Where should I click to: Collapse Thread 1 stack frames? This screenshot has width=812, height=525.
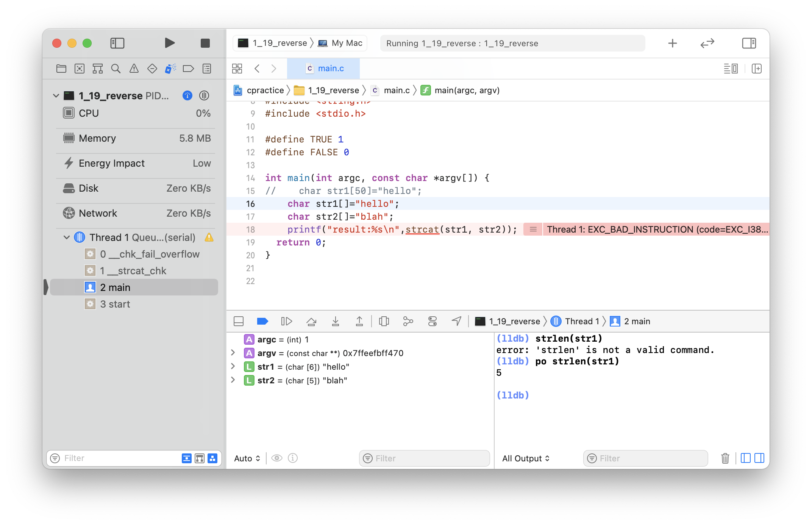[67, 237]
